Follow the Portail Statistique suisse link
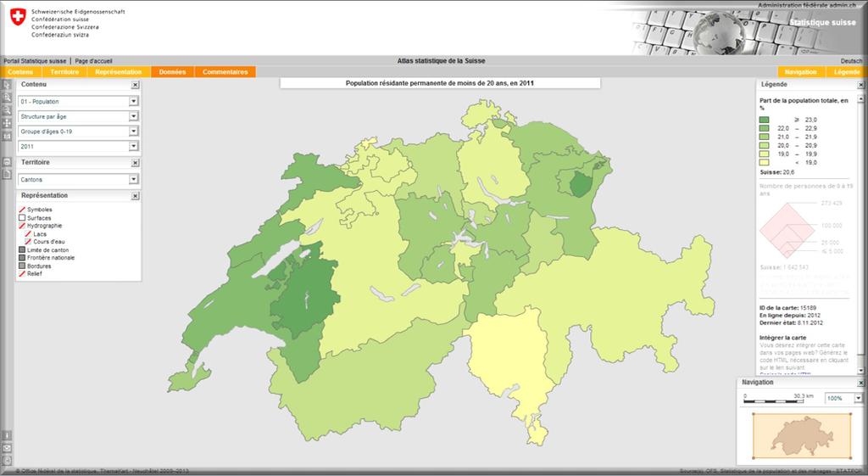The height and width of the screenshot is (476, 868). (x=35, y=61)
